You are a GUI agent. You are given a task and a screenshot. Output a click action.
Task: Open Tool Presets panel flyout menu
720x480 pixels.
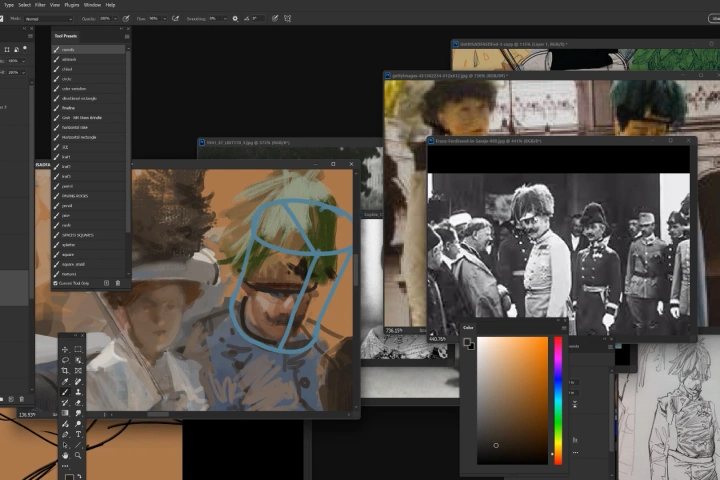pos(127,36)
